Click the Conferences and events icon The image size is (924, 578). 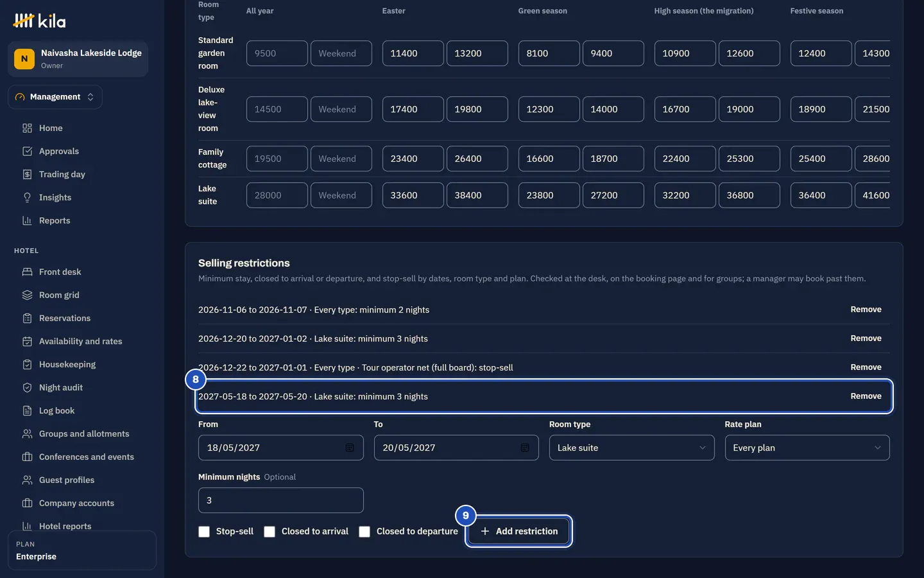point(27,457)
